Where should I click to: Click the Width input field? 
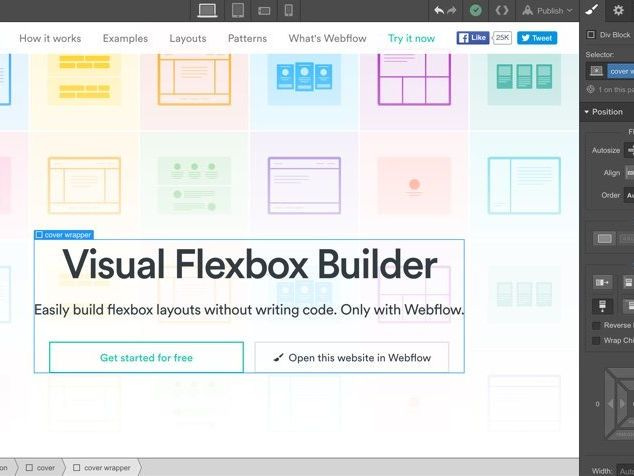coord(626,471)
